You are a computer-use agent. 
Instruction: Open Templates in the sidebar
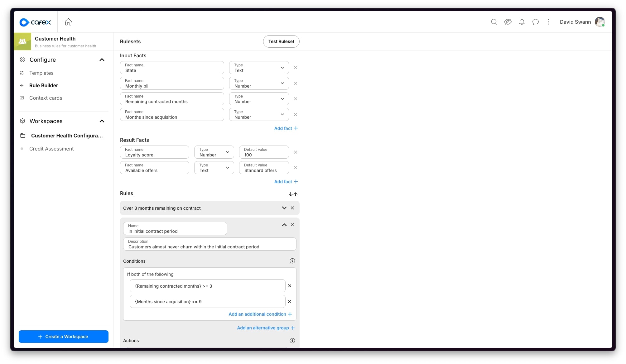point(41,73)
